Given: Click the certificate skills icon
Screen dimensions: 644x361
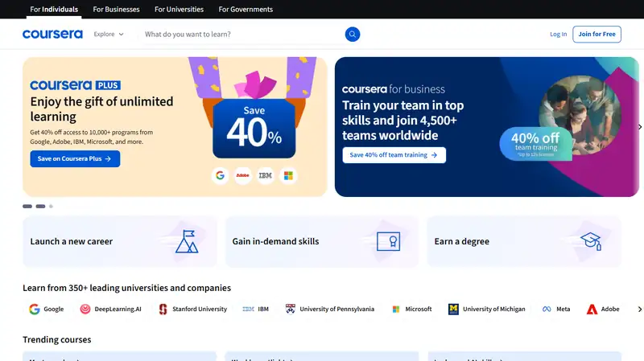Looking at the screenshot, I should pos(389,242).
